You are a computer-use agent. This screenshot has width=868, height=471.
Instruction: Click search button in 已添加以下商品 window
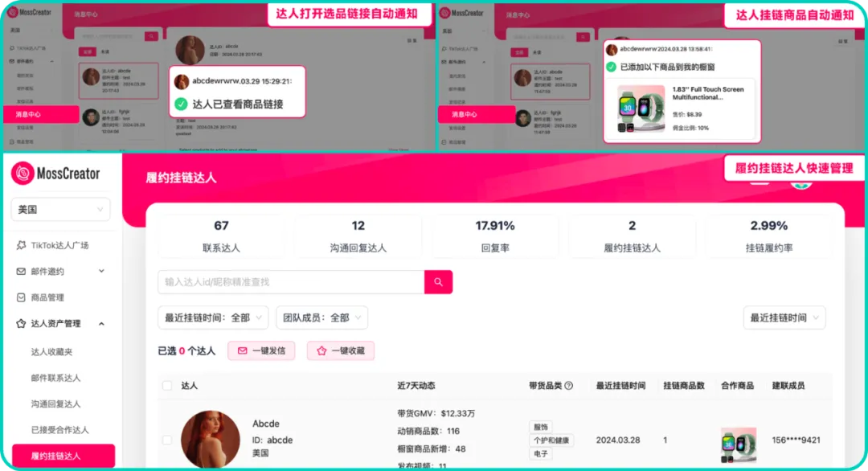click(583, 37)
